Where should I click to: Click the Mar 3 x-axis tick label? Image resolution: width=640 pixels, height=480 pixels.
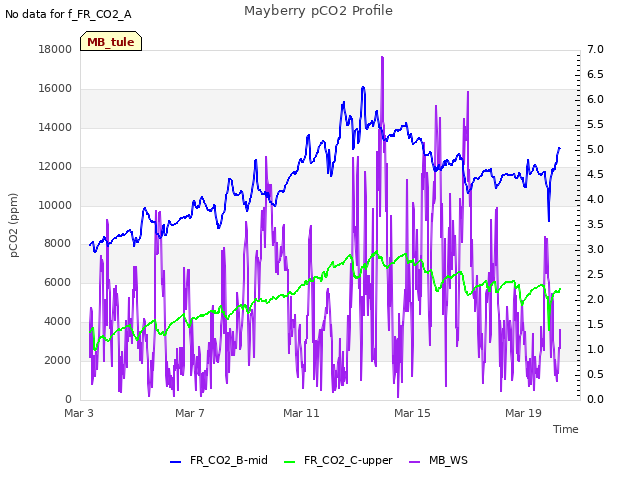(x=79, y=413)
